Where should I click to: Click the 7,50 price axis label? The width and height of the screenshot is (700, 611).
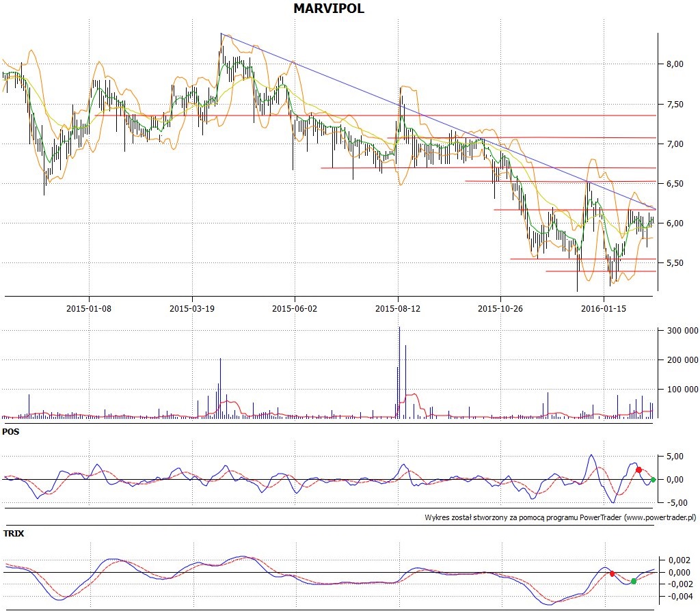(675, 104)
